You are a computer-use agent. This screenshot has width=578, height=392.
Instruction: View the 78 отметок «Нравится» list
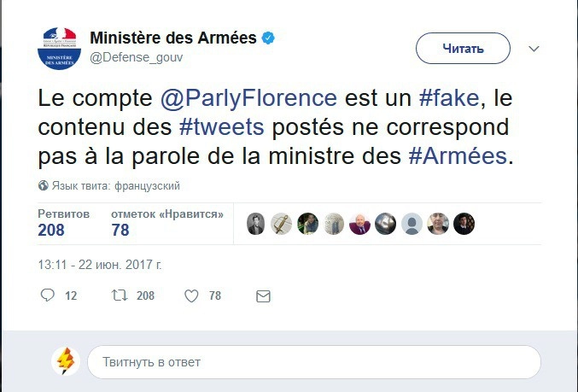120,230
